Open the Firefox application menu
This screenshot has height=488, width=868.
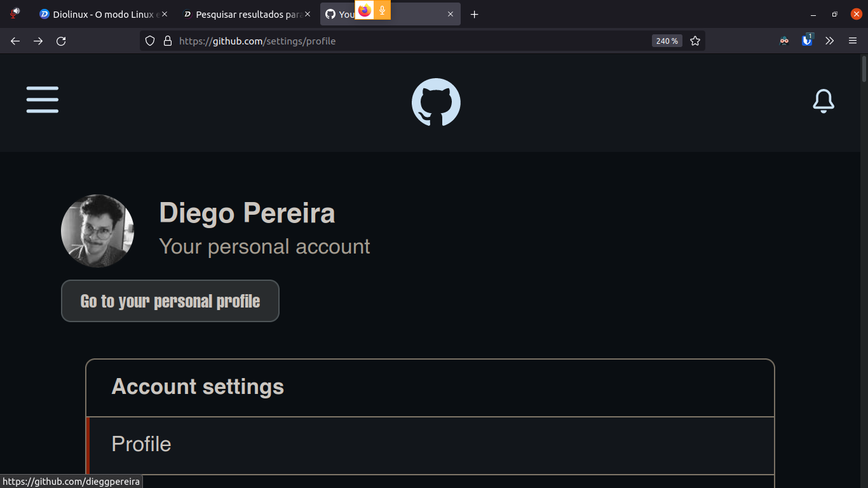[x=853, y=41]
